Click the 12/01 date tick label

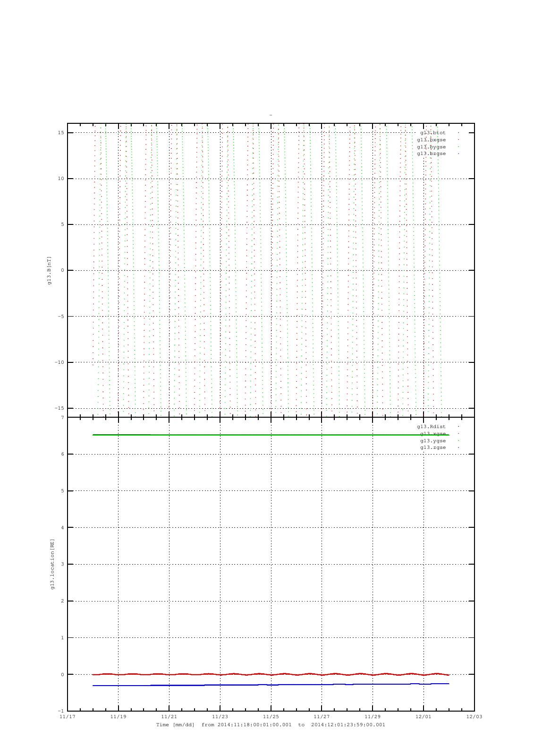423,716
